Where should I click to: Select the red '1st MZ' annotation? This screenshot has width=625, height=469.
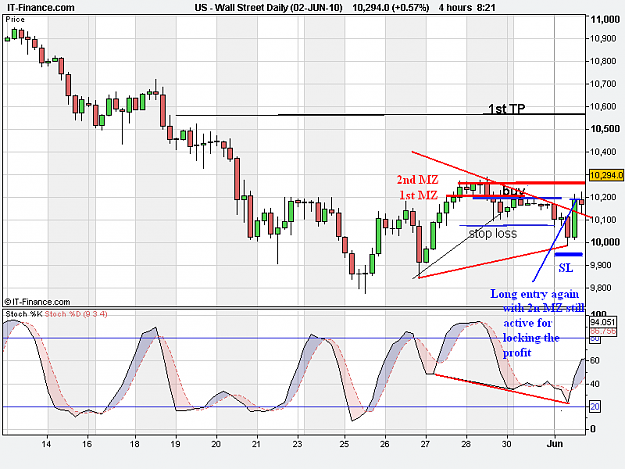coord(419,195)
